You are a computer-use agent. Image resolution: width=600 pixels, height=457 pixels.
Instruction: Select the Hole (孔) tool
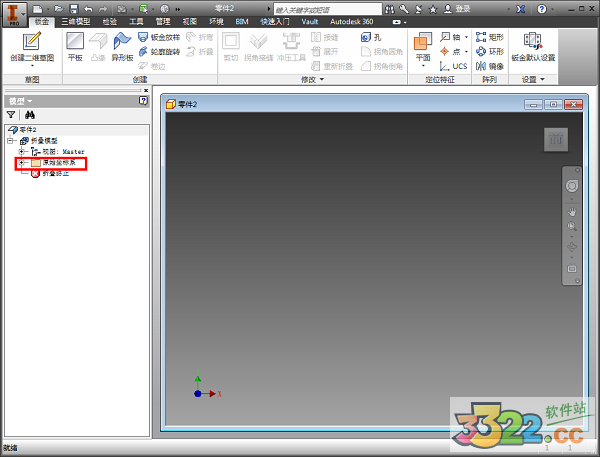(371, 37)
